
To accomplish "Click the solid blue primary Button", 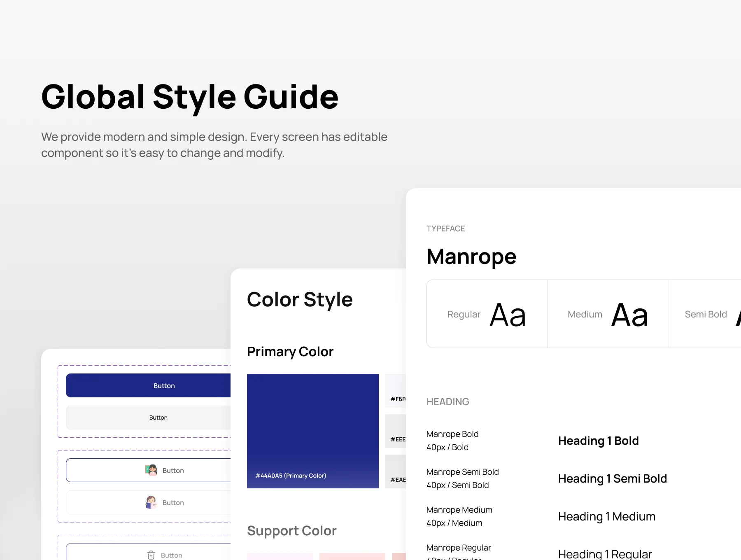I will click(x=148, y=385).
